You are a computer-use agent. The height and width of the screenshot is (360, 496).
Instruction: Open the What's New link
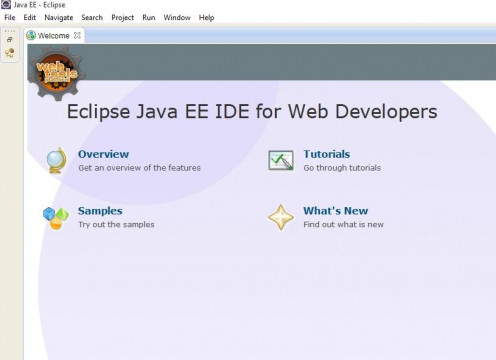[x=336, y=211]
